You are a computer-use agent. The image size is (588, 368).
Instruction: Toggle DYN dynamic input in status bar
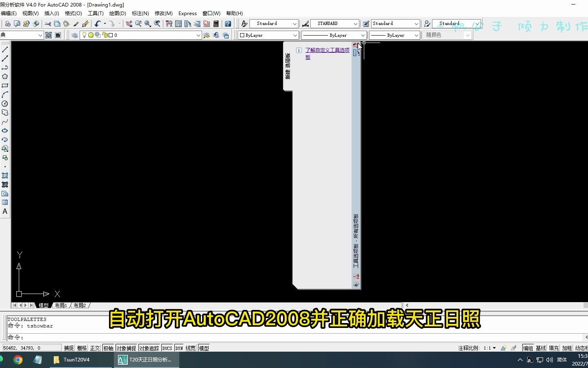pos(179,348)
